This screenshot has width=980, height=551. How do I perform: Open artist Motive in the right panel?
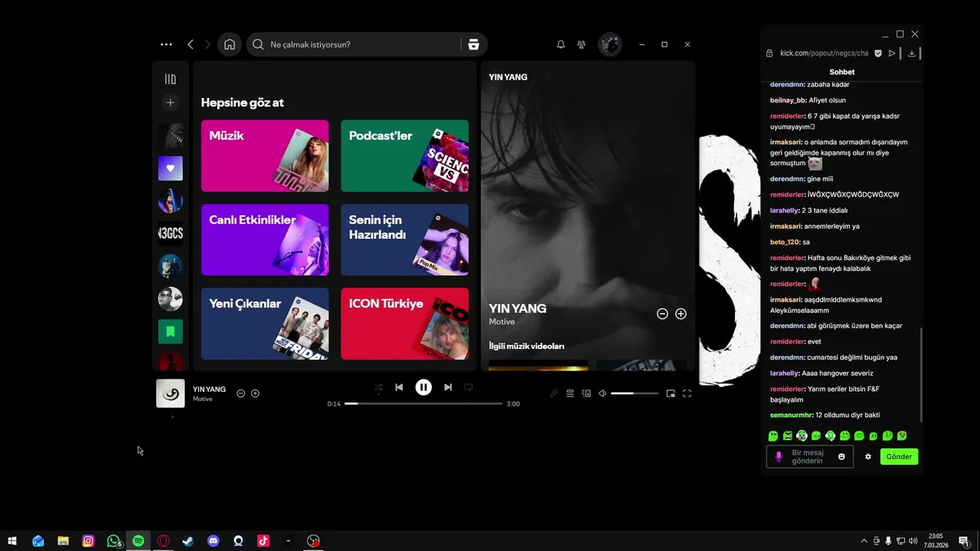tap(501, 322)
